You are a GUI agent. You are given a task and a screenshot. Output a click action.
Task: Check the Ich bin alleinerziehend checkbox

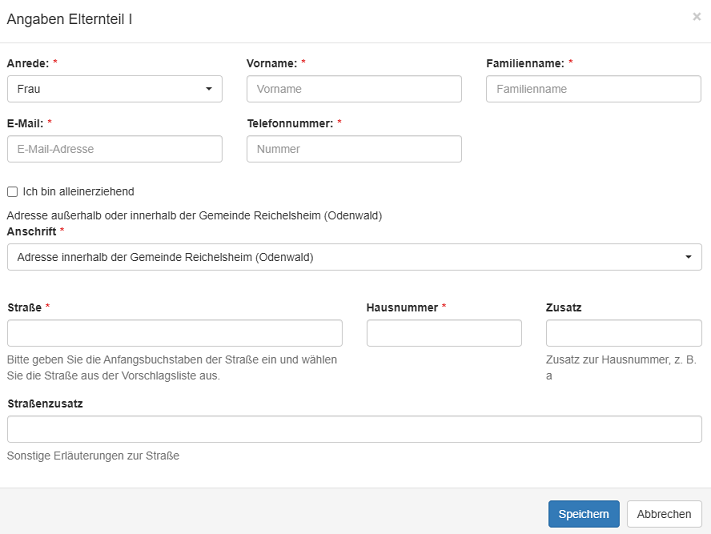13,192
